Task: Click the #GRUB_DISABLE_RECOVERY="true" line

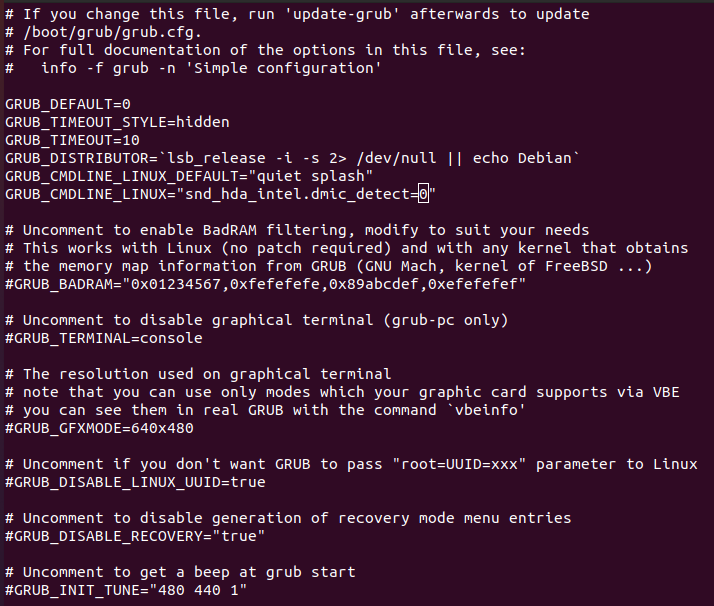Action: pos(135,536)
